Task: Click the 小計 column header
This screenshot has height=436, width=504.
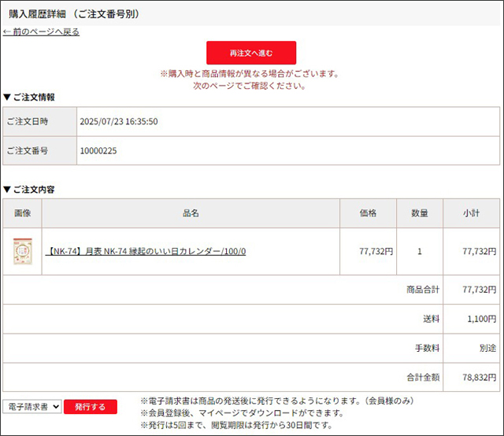Action: 471,213
